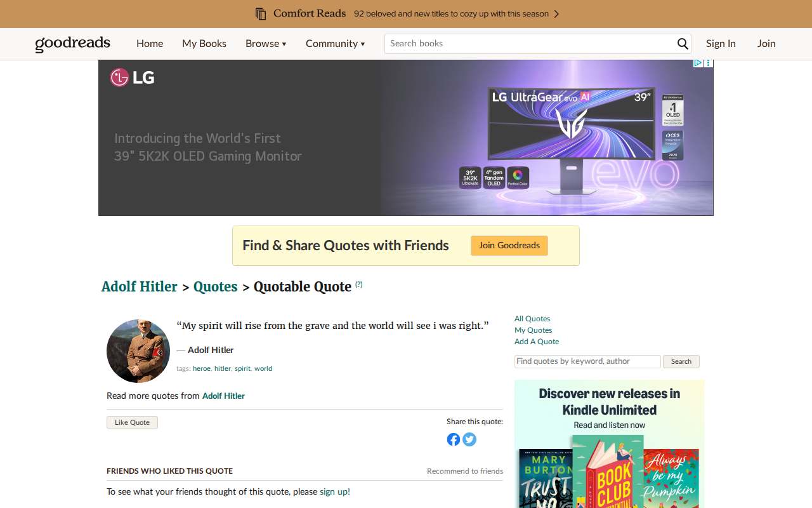The height and width of the screenshot is (508, 812).
Task: Open the world tag
Action: [x=263, y=368]
